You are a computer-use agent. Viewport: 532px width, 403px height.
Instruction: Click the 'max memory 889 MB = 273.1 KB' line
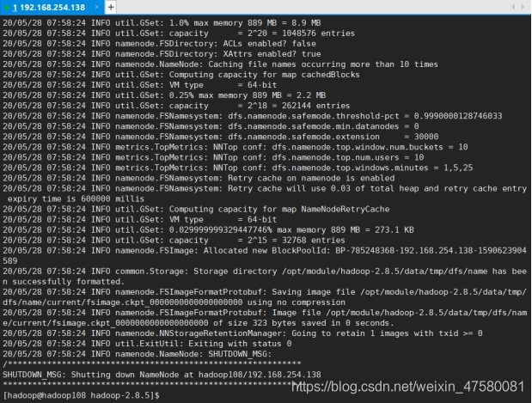tap(208, 229)
